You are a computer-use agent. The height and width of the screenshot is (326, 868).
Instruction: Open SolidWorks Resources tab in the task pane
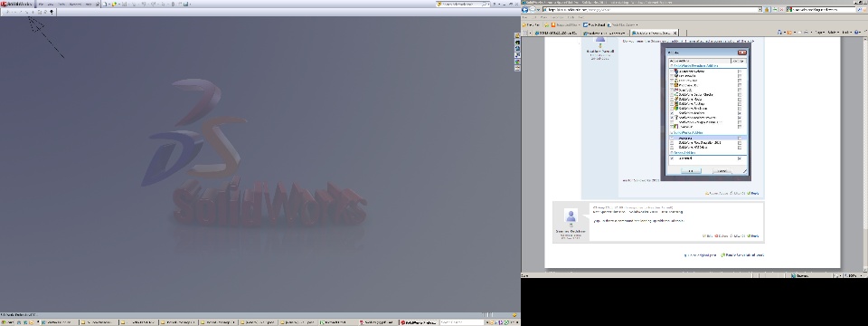point(517,35)
